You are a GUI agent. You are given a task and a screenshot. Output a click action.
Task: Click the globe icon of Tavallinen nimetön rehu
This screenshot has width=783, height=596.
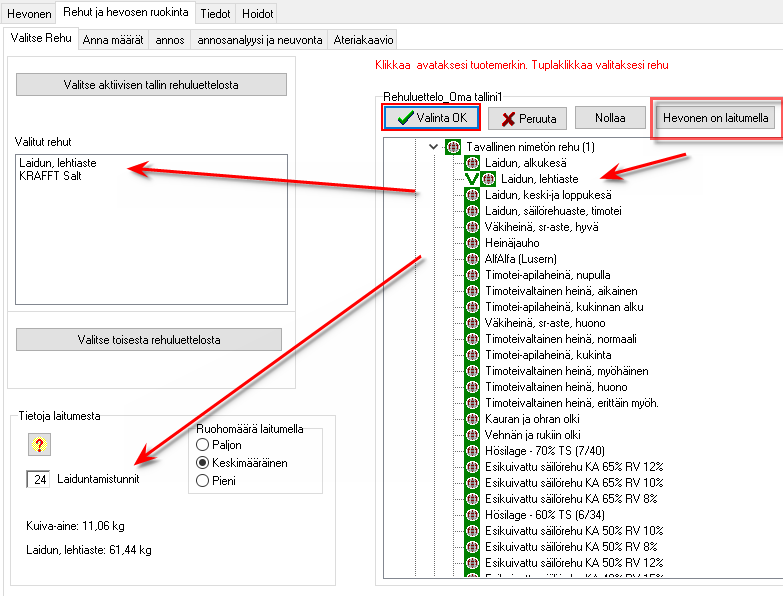453,147
